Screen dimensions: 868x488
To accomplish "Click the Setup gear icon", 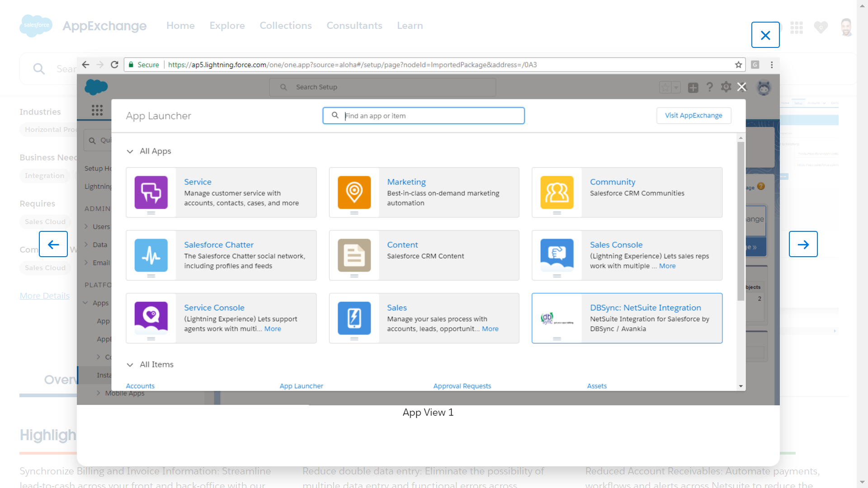I will [726, 87].
